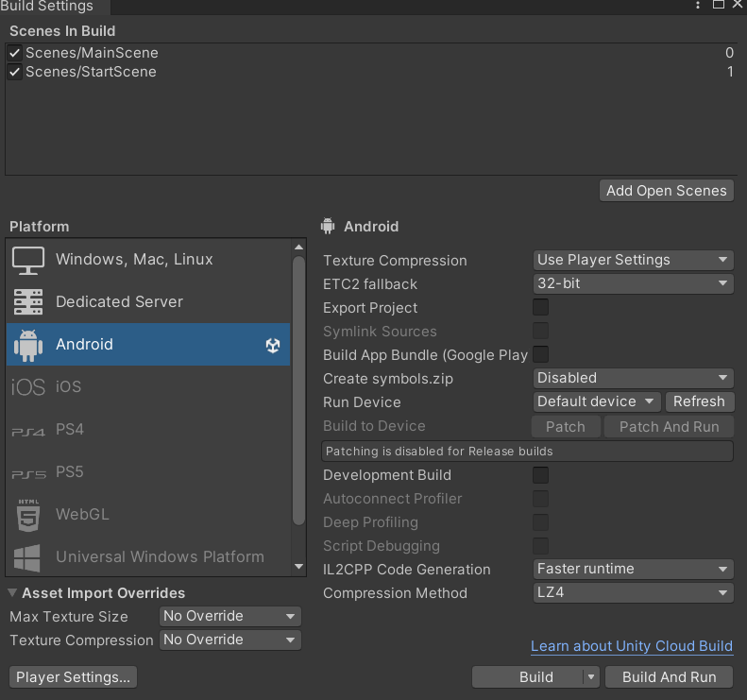The image size is (747, 700).
Task: Select the Universal Windows Platform row
Action: coord(148,556)
